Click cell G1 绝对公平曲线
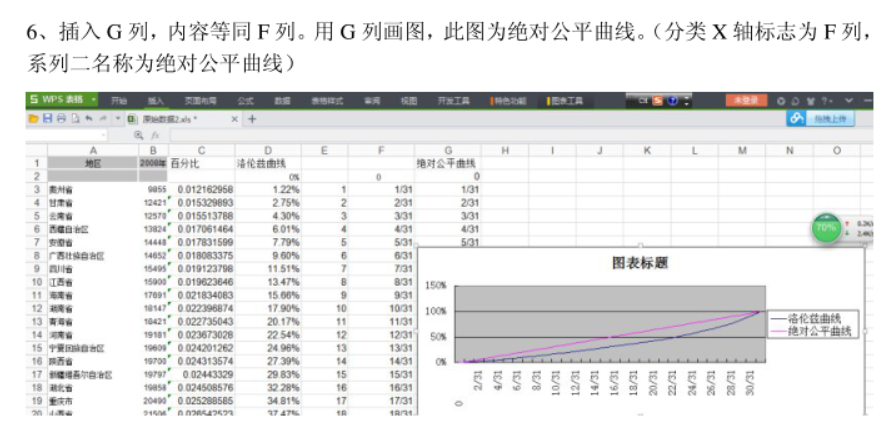 click(x=448, y=163)
